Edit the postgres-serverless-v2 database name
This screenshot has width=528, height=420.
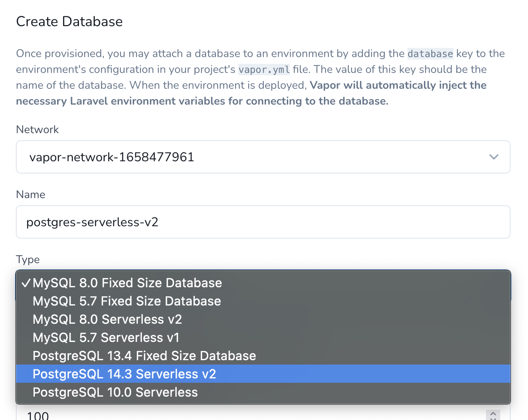[92, 222]
